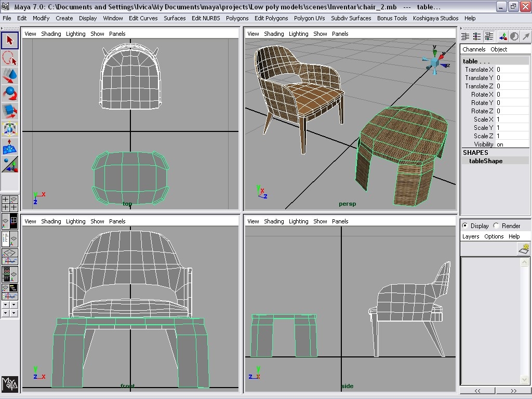The width and height of the screenshot is (532, 399).
Task: Choose the Scale tool
Action: pos(9,110)
